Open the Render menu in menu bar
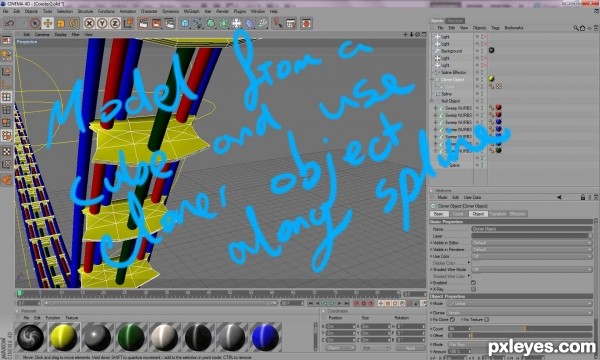 (x=222, y=11)
